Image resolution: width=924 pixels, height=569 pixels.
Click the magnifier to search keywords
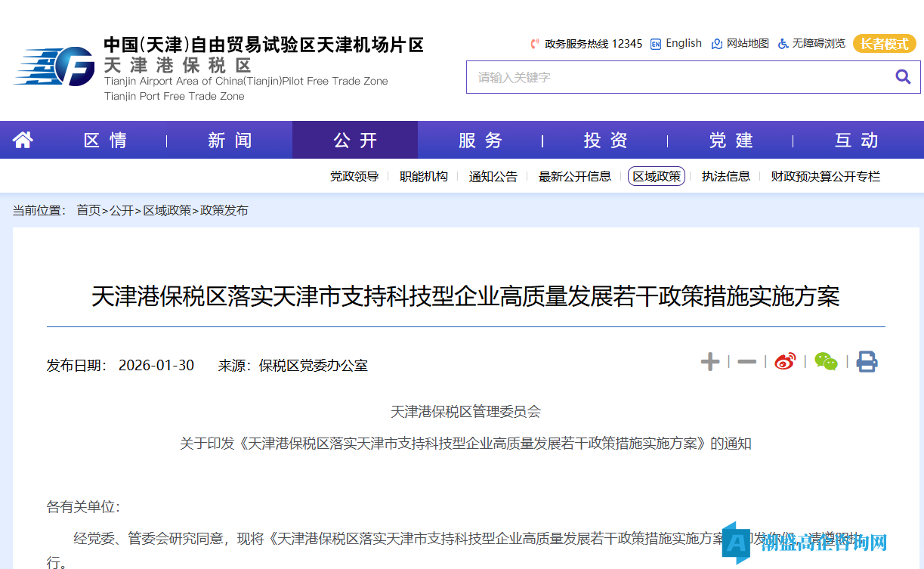click(x=903, y=76)
